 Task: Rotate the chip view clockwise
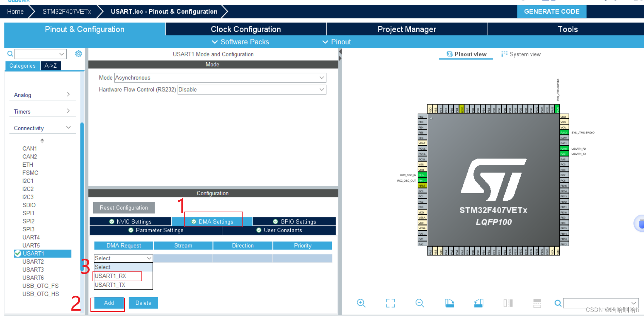(x=449, y=303)
